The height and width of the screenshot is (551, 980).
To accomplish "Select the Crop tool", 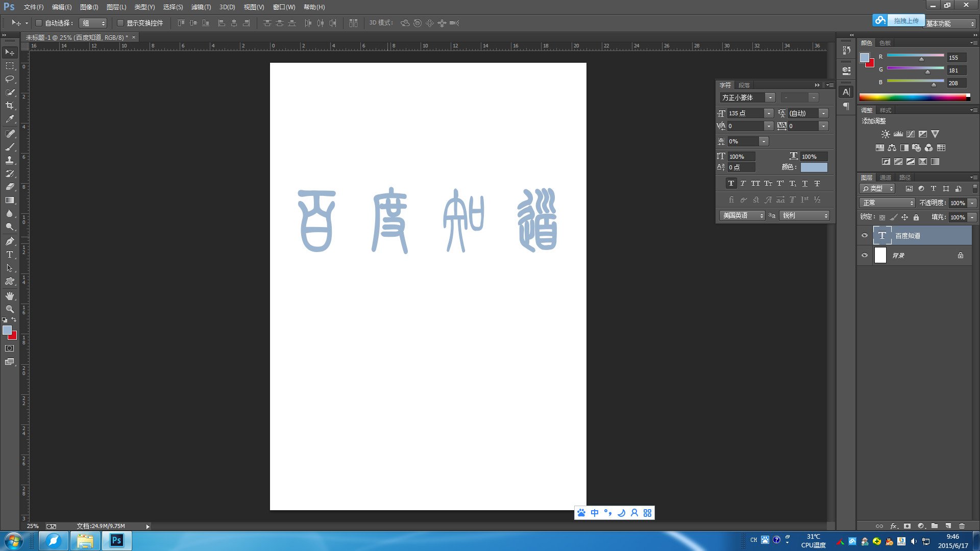I will coord(9,106).
